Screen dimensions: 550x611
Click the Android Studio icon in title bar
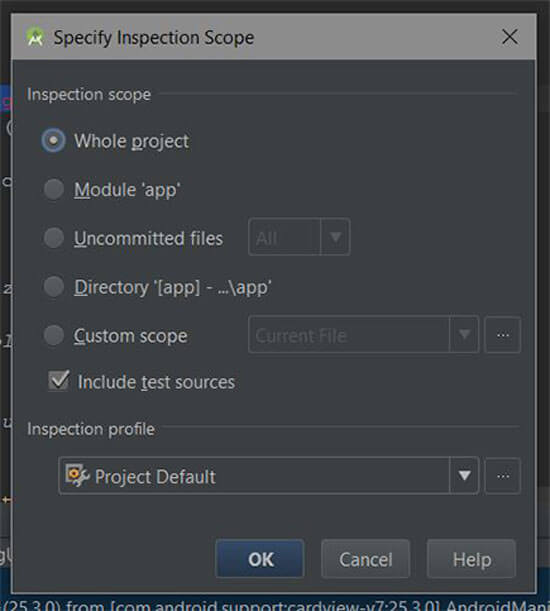tap(35, 37)
